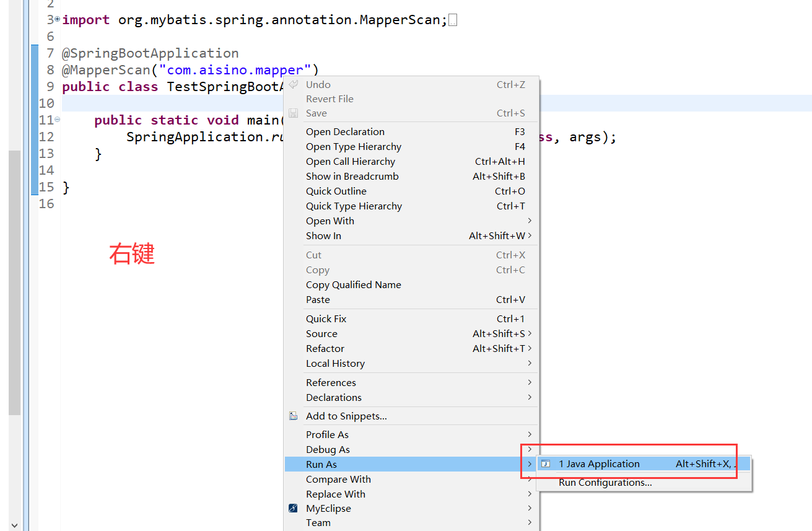Select Quick Type Hierarchy
Viewport: 812px width, 531px height.
tap(412, 206)
